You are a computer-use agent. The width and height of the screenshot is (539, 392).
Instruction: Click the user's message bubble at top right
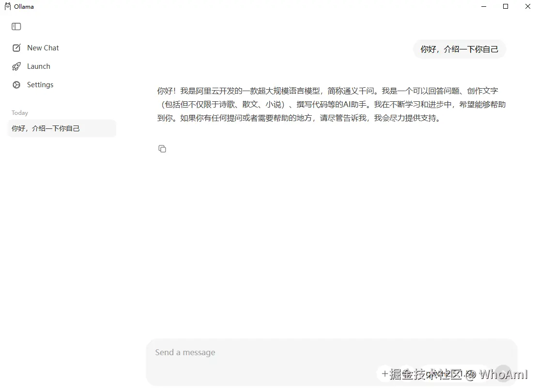[459, 49]
